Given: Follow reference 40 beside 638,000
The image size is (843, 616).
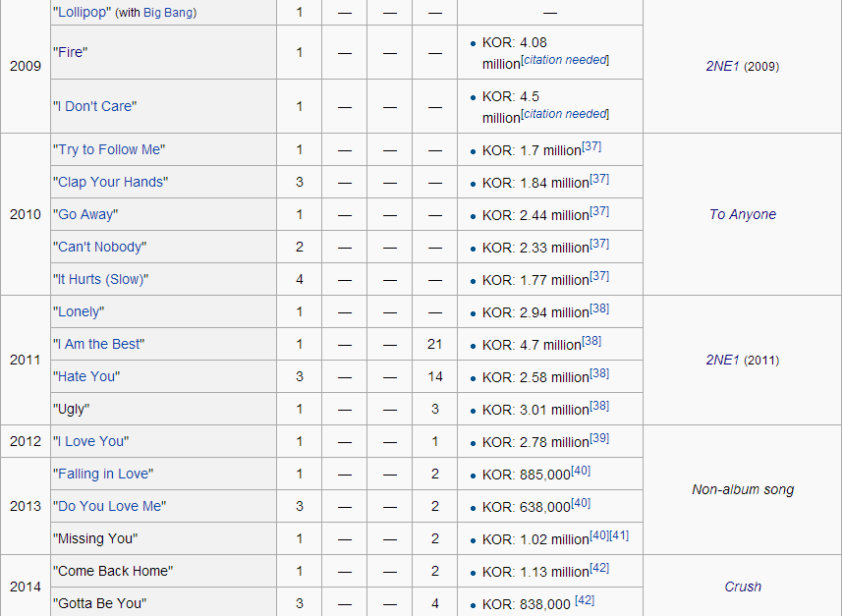Looking at the screenshot, I should (581, 503).
